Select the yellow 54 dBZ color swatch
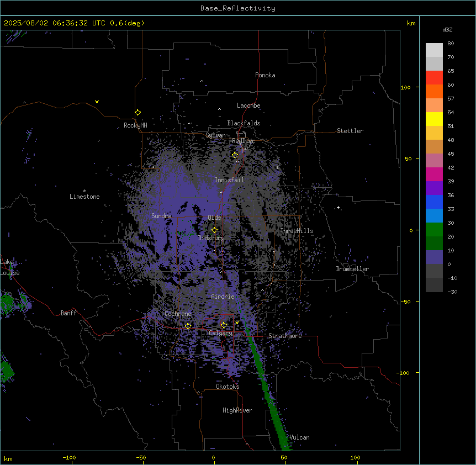Screen dimensions: 476x465 click(x=434, y=119)
